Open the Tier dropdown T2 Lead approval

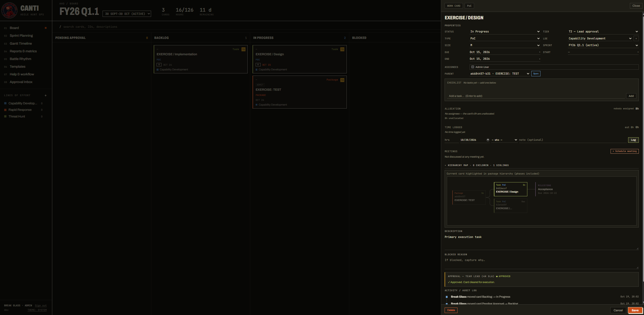(x=603, y=31)
